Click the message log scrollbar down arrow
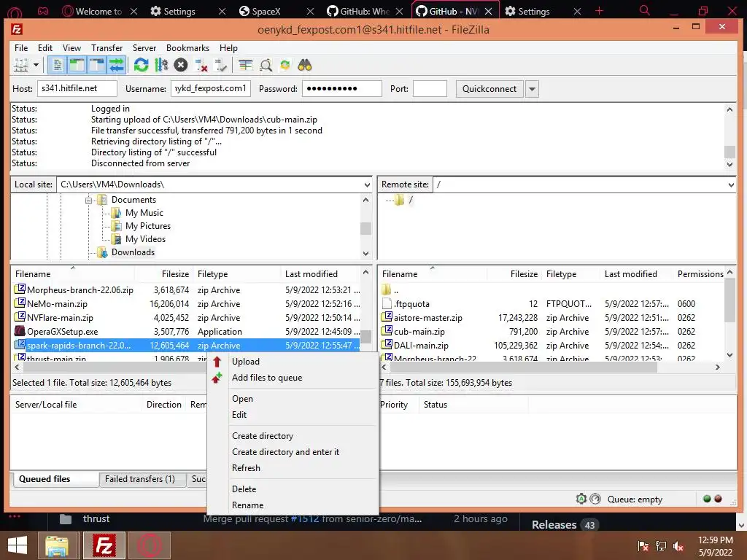The image size is (747, 560). (x=729, y=164)
